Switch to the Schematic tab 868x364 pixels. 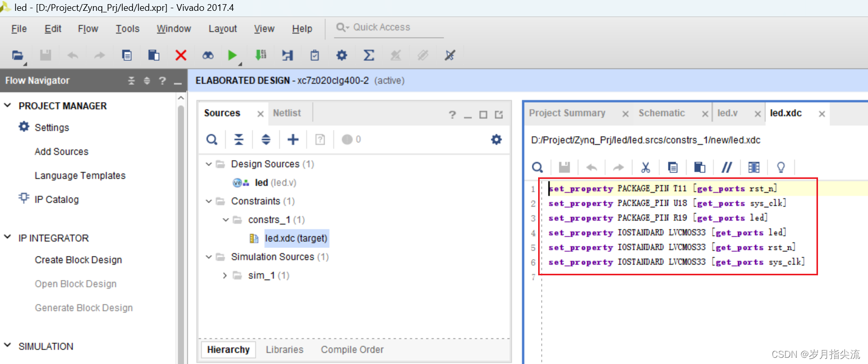(x=662, y=113)
